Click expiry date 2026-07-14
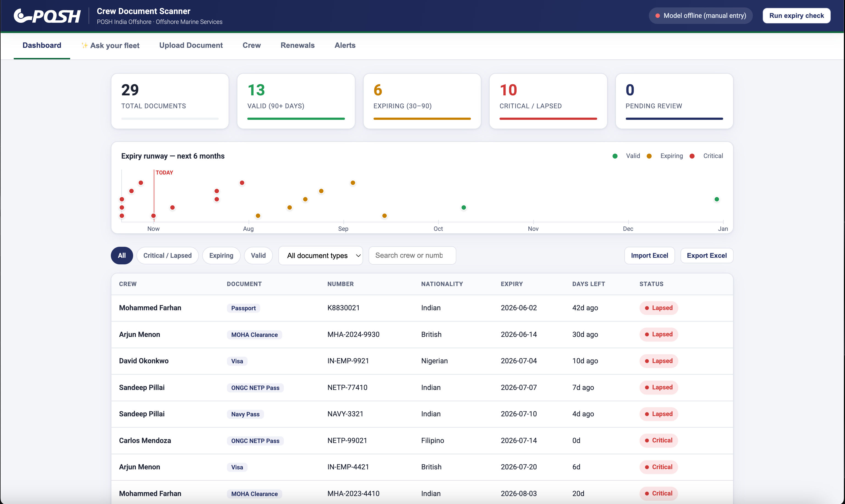The image size is (845, 504). (x=519, y=441)
